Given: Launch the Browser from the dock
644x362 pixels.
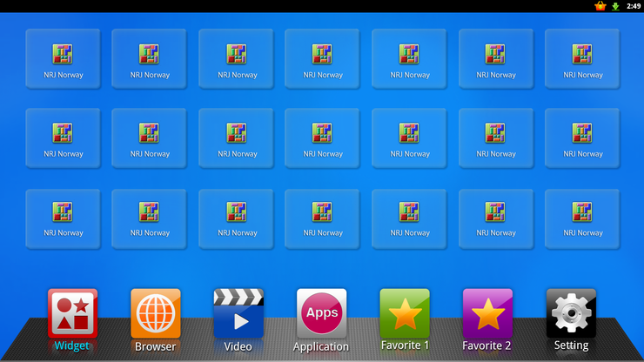Looking at the screenshot, I should click(x=156, y=313).
